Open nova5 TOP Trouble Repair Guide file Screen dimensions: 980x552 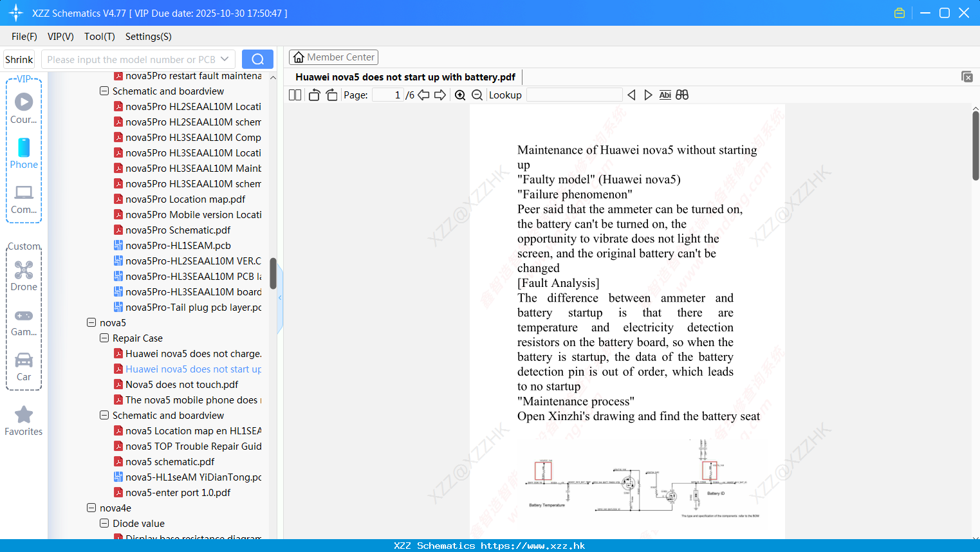187,446
